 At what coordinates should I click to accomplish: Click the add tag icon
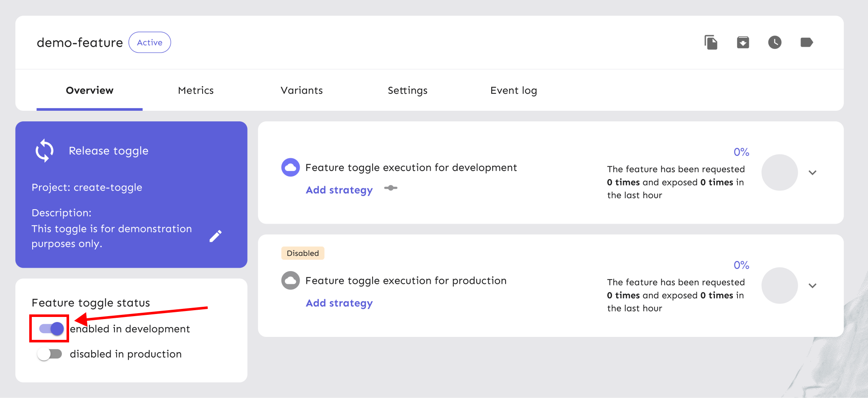[806, 42]
